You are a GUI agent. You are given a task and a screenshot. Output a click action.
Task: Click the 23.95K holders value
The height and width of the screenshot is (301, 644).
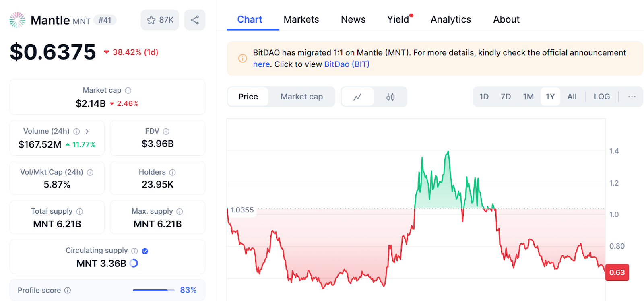pyautogui.click(x=157, y=184)
